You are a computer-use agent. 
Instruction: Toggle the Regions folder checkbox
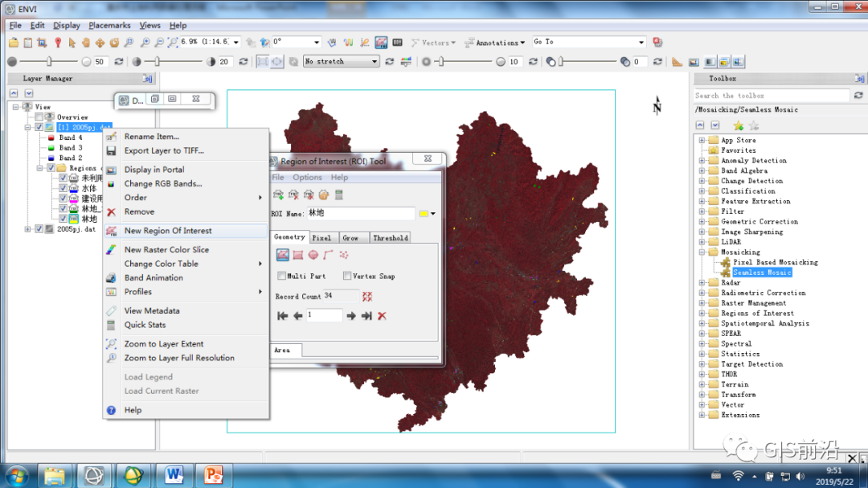click(x=51, y=168)
